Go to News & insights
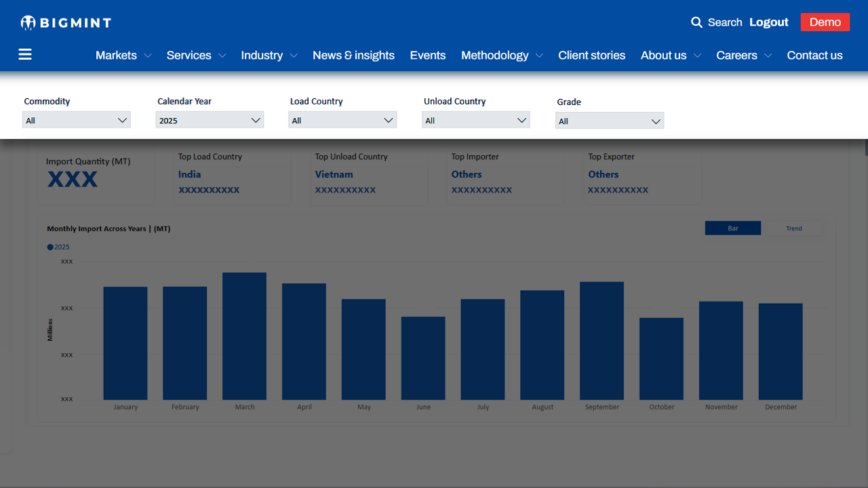868x488 pixels. click(x=353, y=56)
